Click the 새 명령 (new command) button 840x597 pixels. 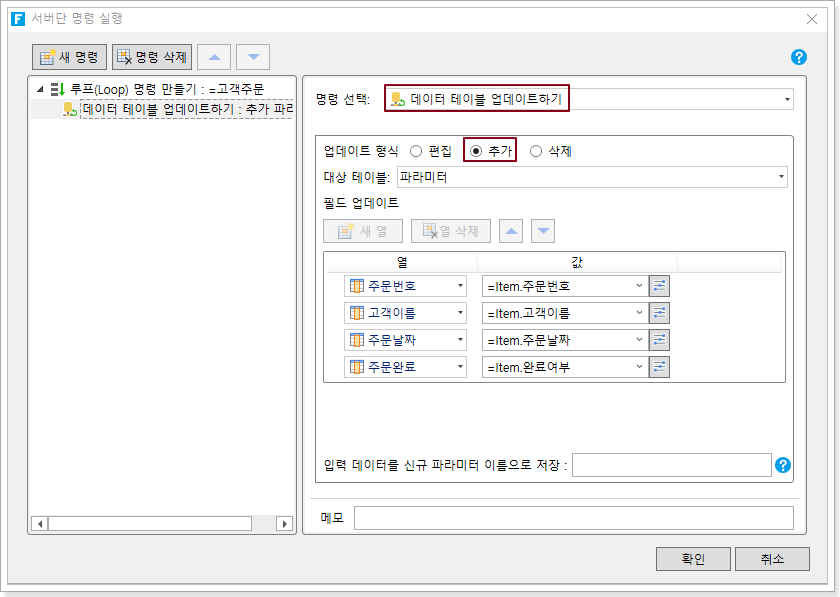pos(69,57)
